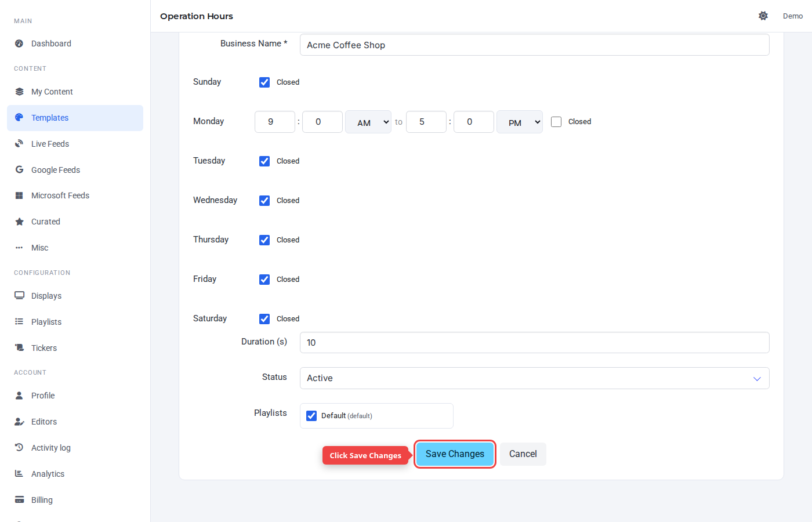
Task: Uncheck Wednesday Closed checkbox
Action: point(264,201)
